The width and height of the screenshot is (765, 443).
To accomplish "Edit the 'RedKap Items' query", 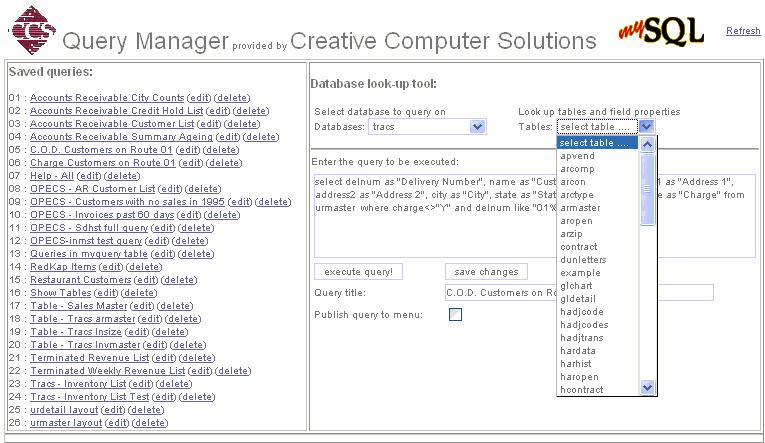I will pyautogui.click(x=111, y=267).
